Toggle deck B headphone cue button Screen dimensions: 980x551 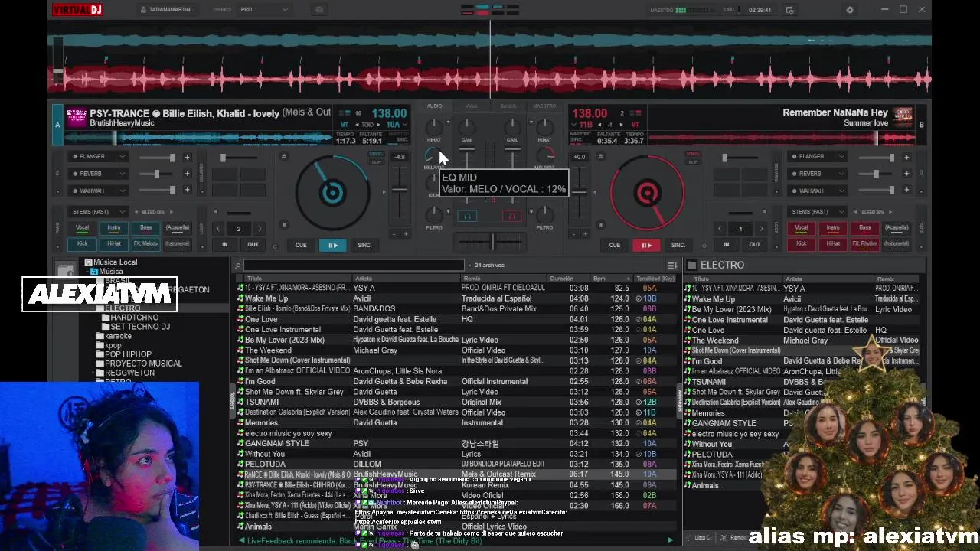(x=512, y=217)
